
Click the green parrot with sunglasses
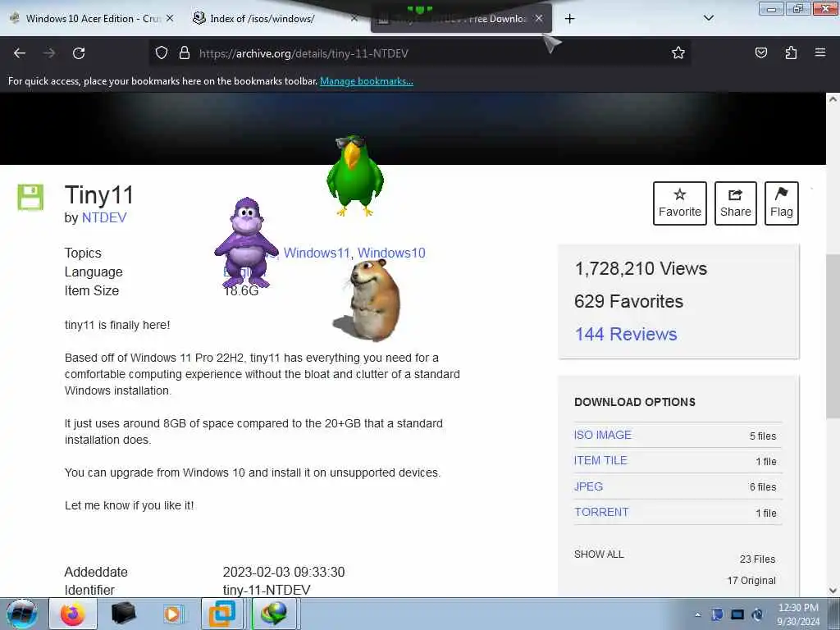tap(354, 176)
